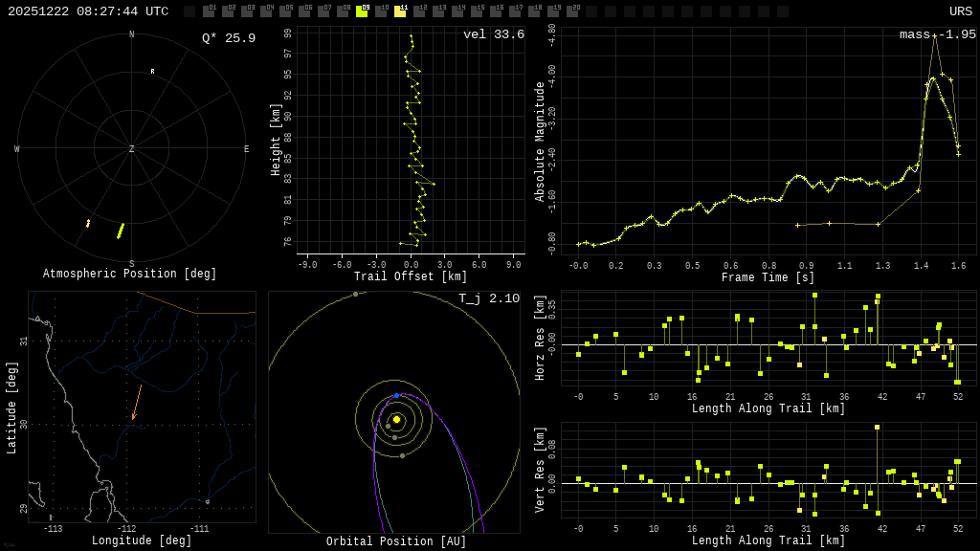The image size is (980, 551).
Task: Click the Atmospheric Position plot title
Action: [x=130, y=275]
